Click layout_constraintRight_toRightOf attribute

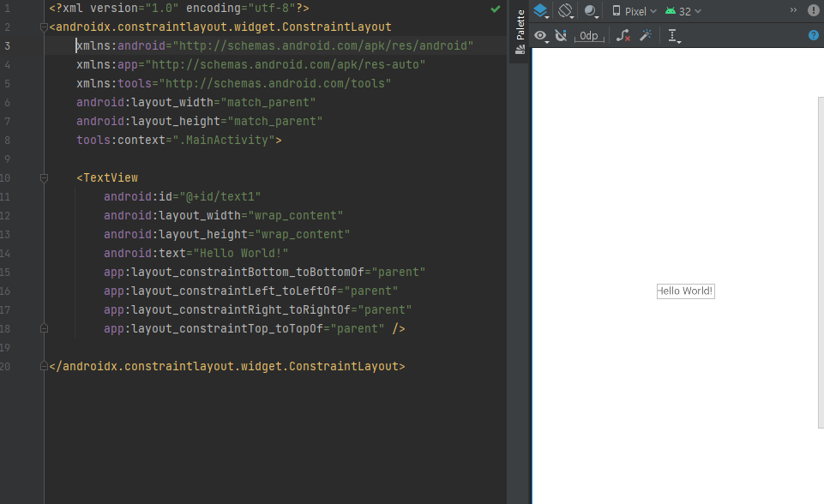pos(257,310)
